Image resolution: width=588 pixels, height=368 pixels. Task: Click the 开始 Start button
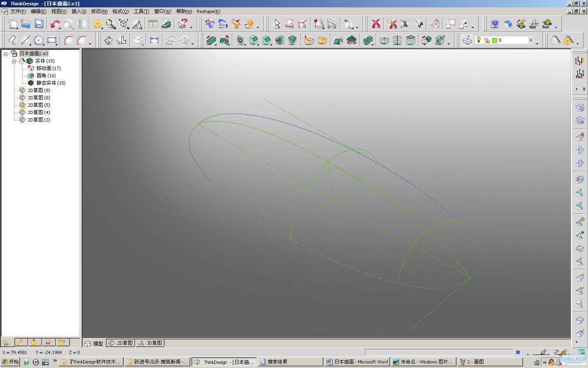[10, 362]
